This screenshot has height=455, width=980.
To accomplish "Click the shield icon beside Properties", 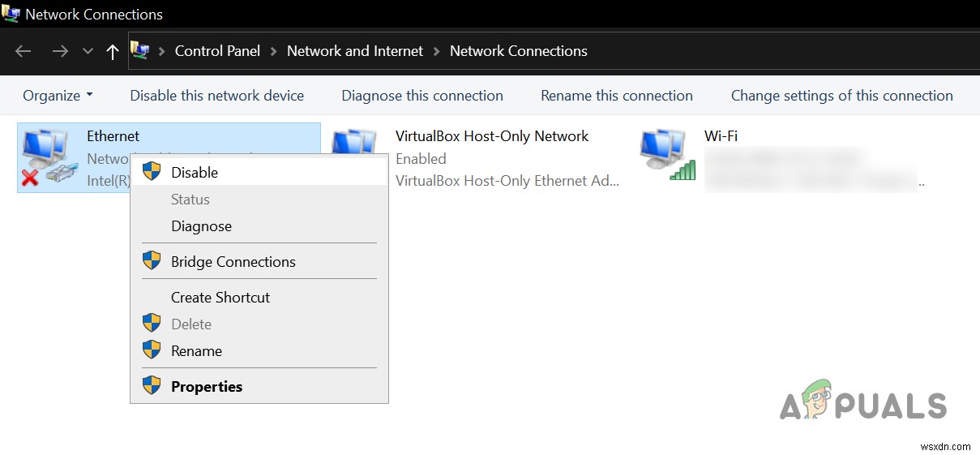I will click(x=152, y=386).
